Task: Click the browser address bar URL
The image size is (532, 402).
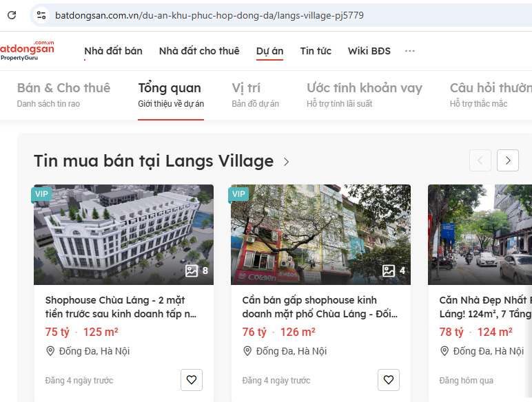Action: click(x=209, y=15)
